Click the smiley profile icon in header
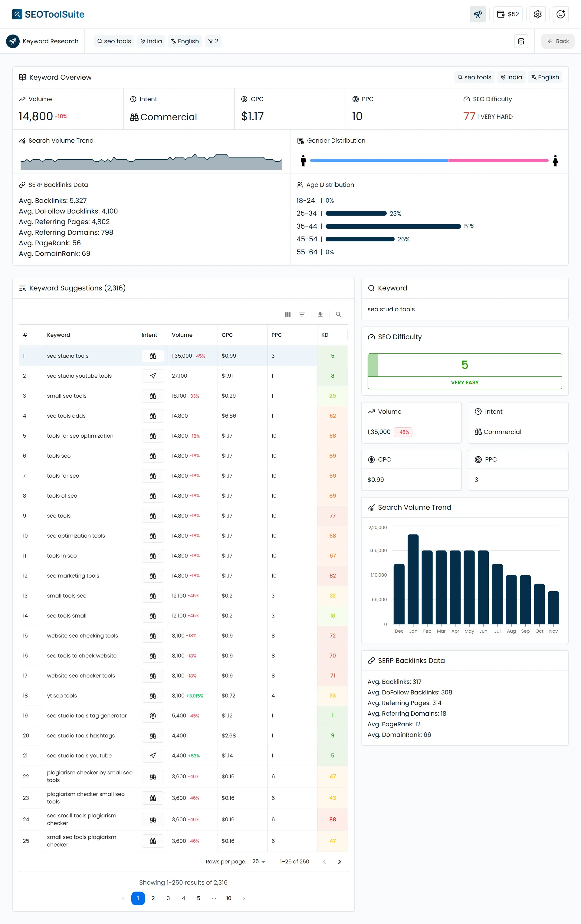 point(560,14)
